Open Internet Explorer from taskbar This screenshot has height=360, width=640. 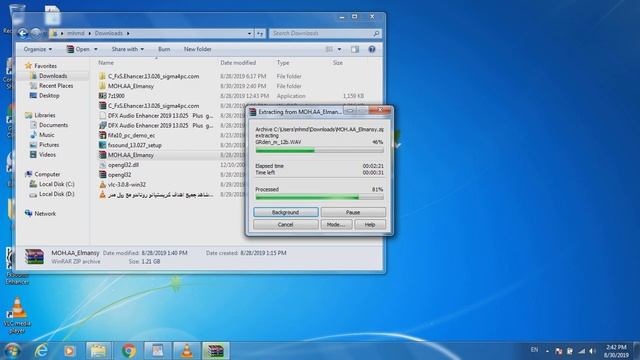(x=41, y=351)
